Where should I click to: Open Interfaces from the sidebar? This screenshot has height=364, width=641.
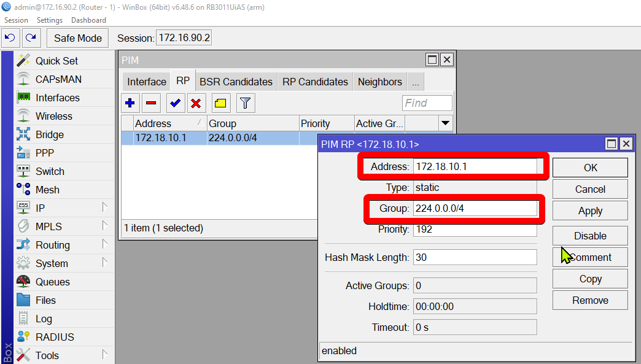[57, 98]
